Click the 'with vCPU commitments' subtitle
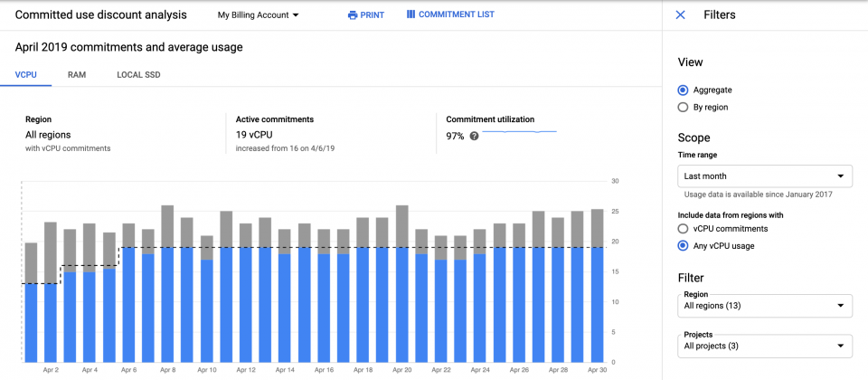This screenshot has width=868, height=380. point(68,148)
